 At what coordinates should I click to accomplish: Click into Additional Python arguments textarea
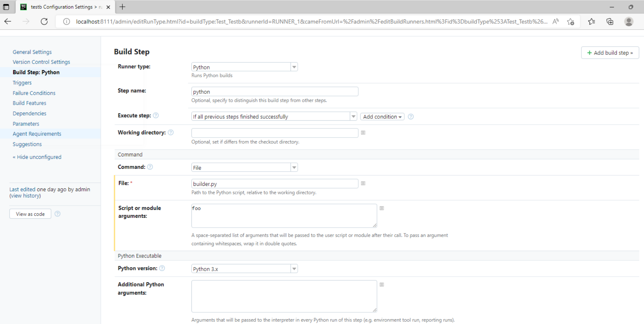coord(284,296)
